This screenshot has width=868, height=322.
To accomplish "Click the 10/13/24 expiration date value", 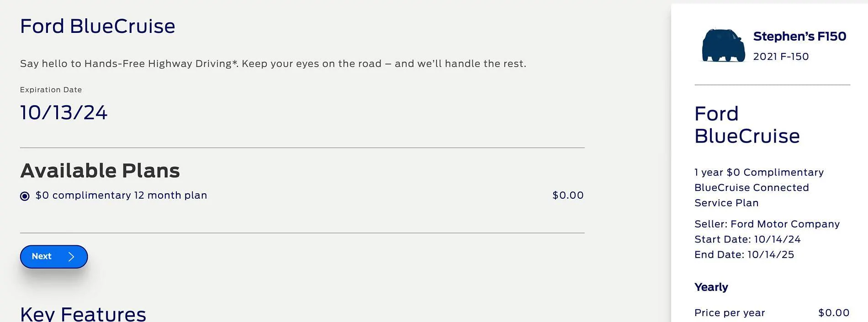I will (64, 113).
